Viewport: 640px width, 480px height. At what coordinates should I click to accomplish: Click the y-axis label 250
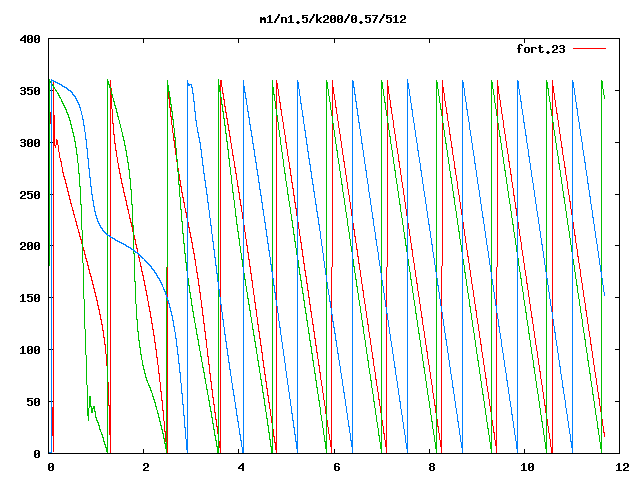(30, 195)
